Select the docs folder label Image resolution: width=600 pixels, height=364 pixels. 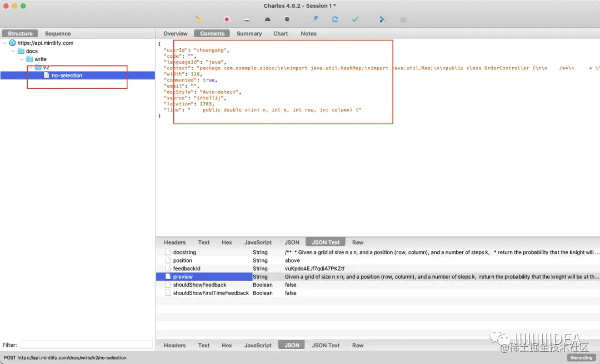pos(32,51)
